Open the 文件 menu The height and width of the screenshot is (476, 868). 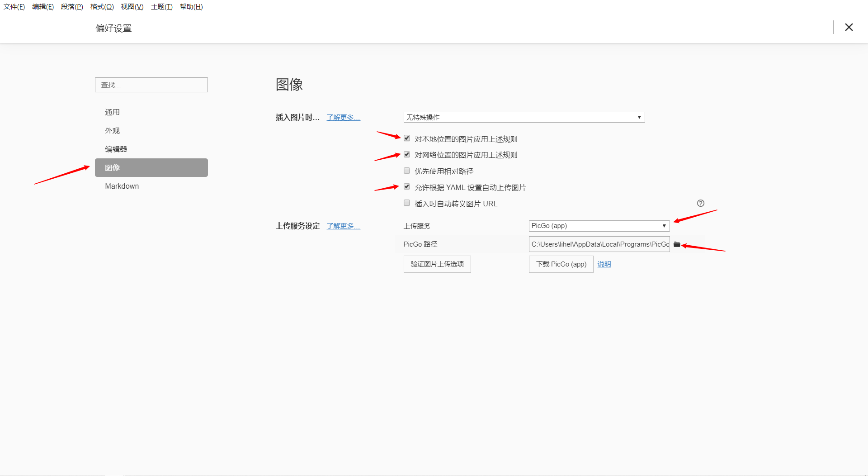click(x=14, y=7)
